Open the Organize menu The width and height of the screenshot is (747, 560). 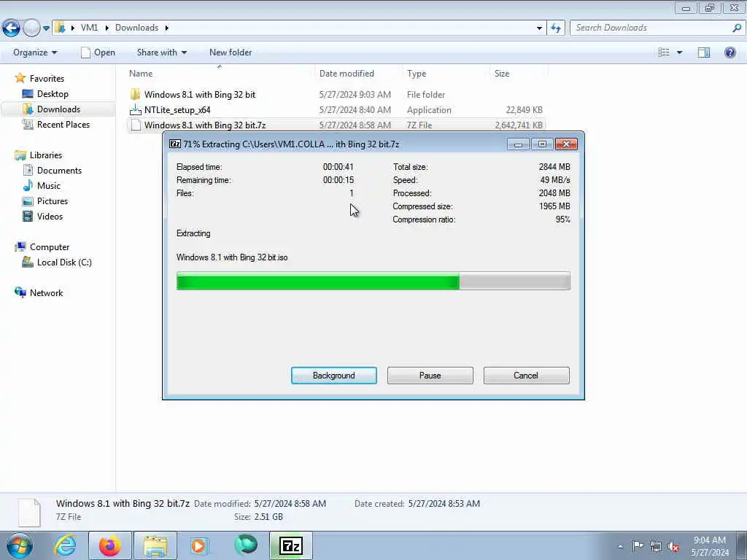(35, 52)
